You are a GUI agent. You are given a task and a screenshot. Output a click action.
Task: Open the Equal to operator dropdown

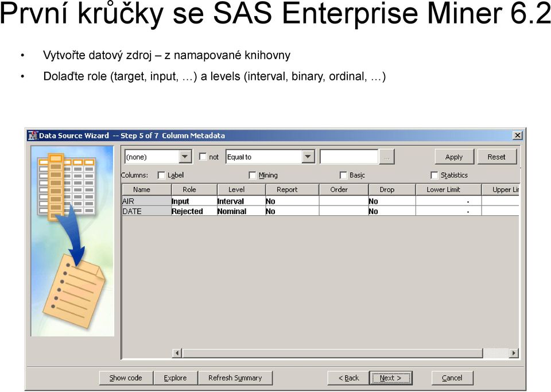[308, 157]
